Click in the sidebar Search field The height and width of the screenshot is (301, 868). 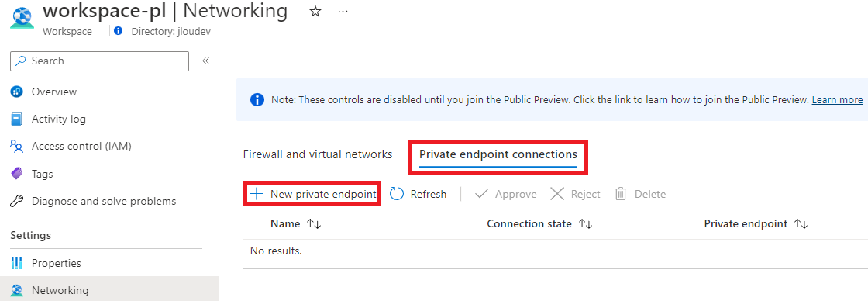click(100, 61)
